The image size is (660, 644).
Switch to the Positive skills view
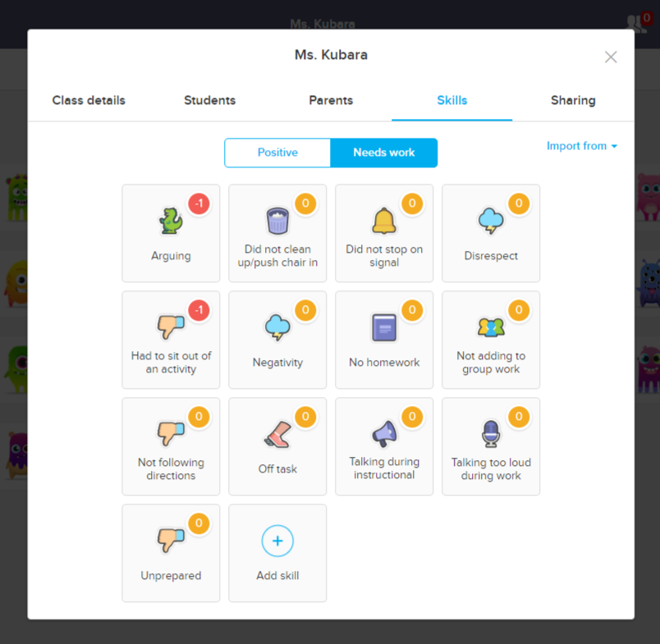(x=277, y=153)
